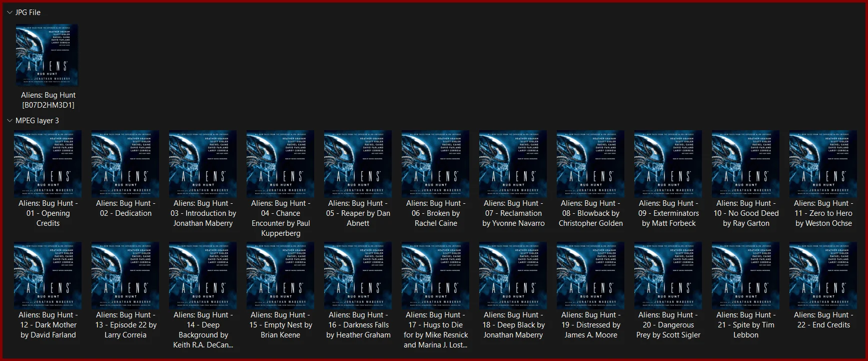The height and width of the screenshot is (361, 868).
Task: Click file name "22 - End Credits"
Action: (823, 320)
